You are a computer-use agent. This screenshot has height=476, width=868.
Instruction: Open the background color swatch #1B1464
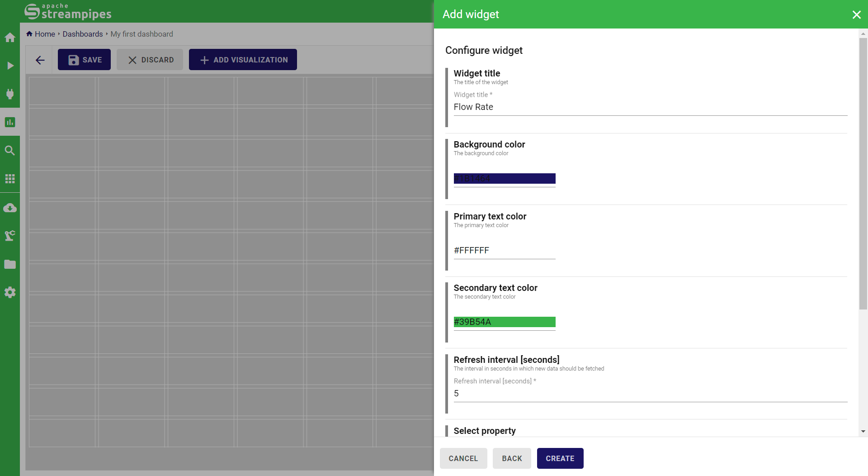(505, 179)
